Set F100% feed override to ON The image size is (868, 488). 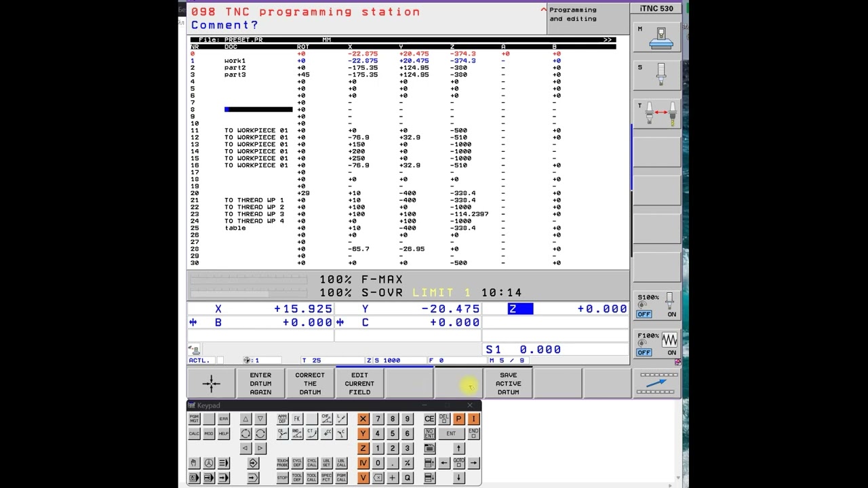coord(671,352)
